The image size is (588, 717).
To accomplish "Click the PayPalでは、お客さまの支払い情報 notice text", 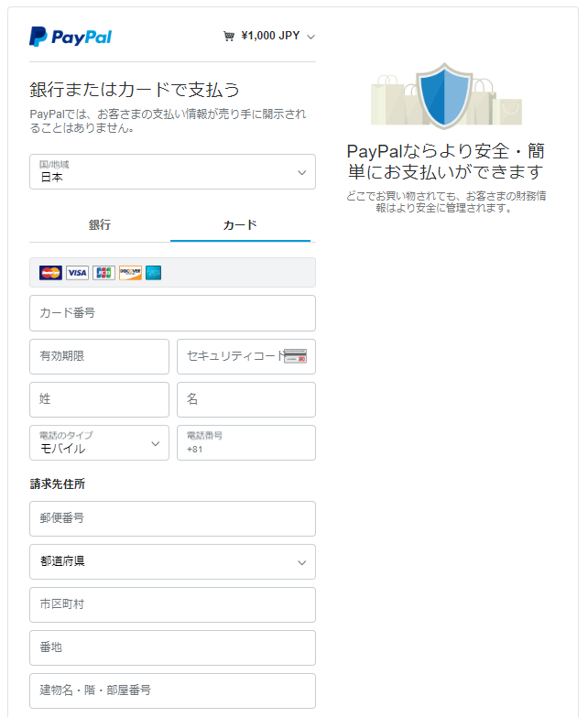I will click(x=168, y=121).
